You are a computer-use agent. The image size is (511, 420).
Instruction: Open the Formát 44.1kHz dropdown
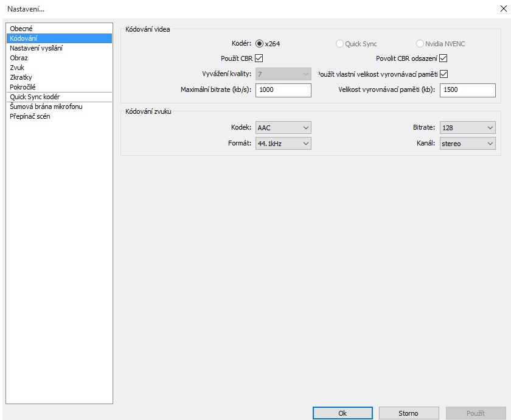click(x=283, y=144)
